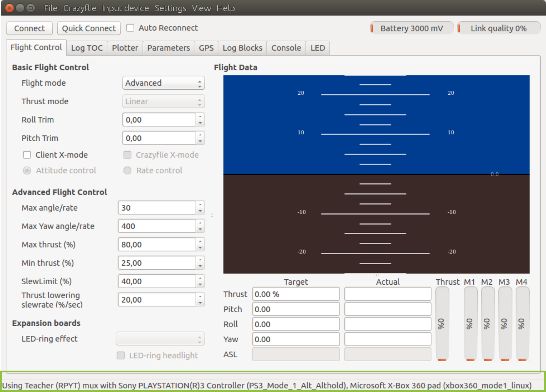Viewport: 546px width, 392px height.
Task: Click the Quick Connect button
Action: coord(89,28)
